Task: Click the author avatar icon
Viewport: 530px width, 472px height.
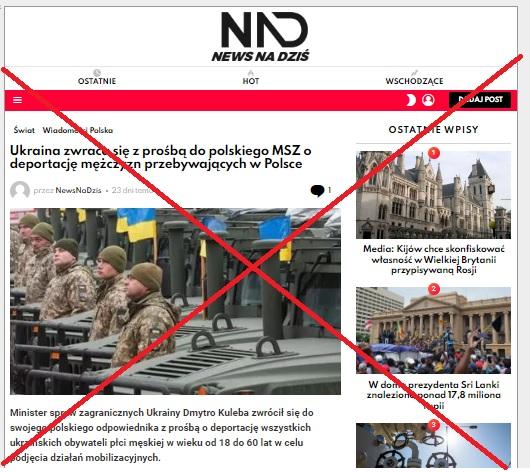Action: coord(20,190)
